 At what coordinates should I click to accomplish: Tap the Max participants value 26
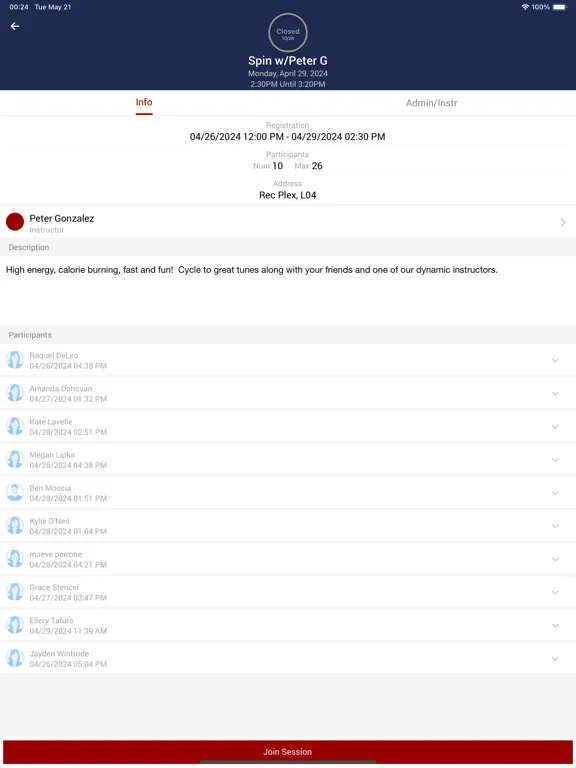(317, 166)
